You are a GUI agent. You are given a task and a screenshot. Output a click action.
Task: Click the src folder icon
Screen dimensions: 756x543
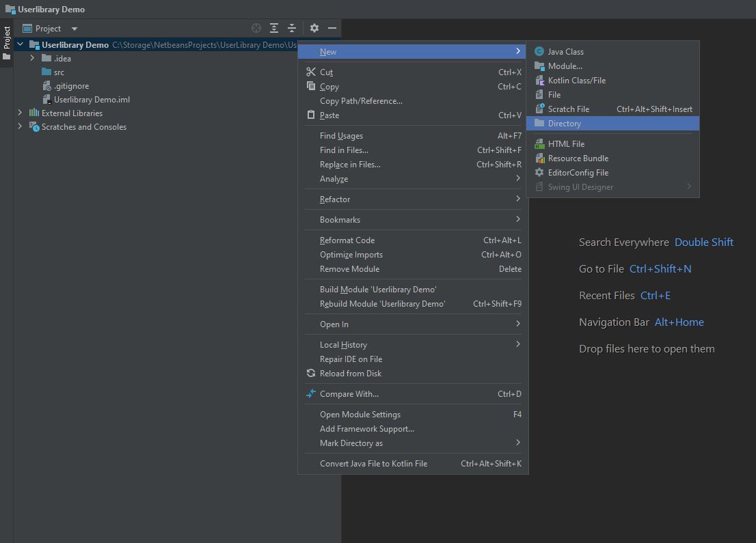[x=46, y=72]
